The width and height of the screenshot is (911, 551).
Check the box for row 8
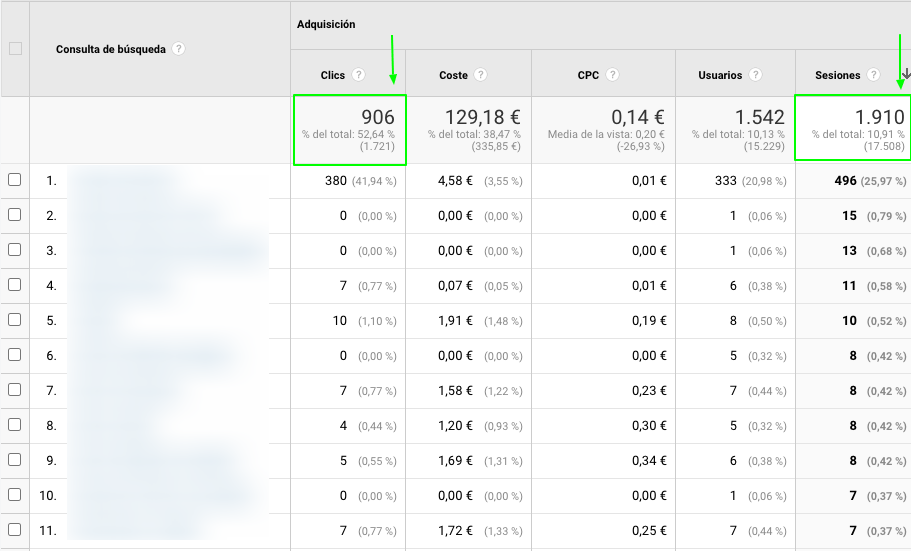15,424
